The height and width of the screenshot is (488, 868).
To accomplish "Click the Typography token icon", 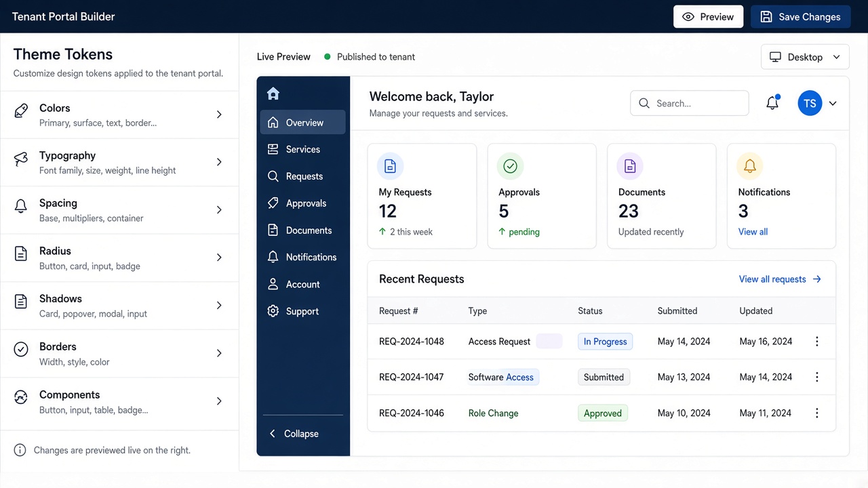I will point(21,159).
